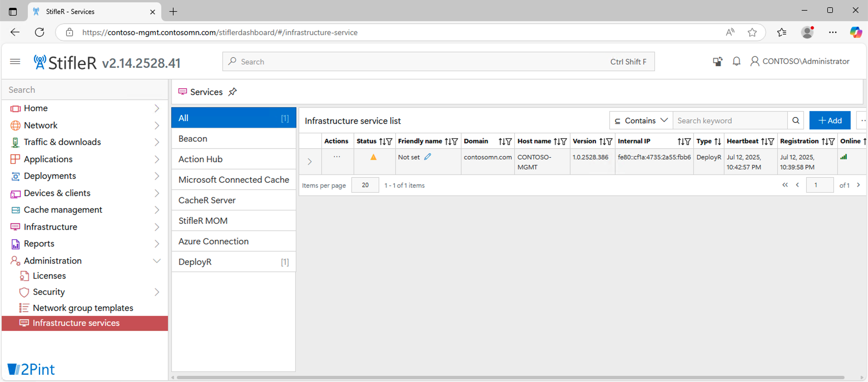Sort the Type column using its arrows
The image size is (868, 382).
coord(717,142)
